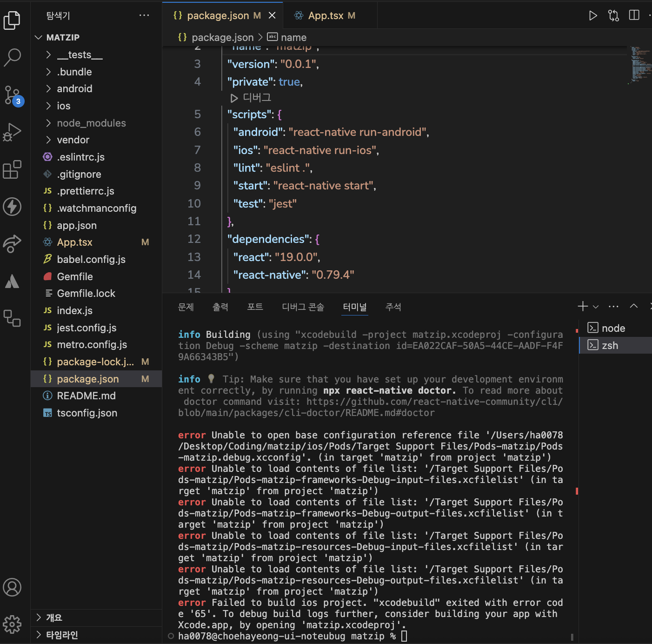Open README.md in the explorer
The height and width of the screenshot is (644, 652).
tap(96, 396)
